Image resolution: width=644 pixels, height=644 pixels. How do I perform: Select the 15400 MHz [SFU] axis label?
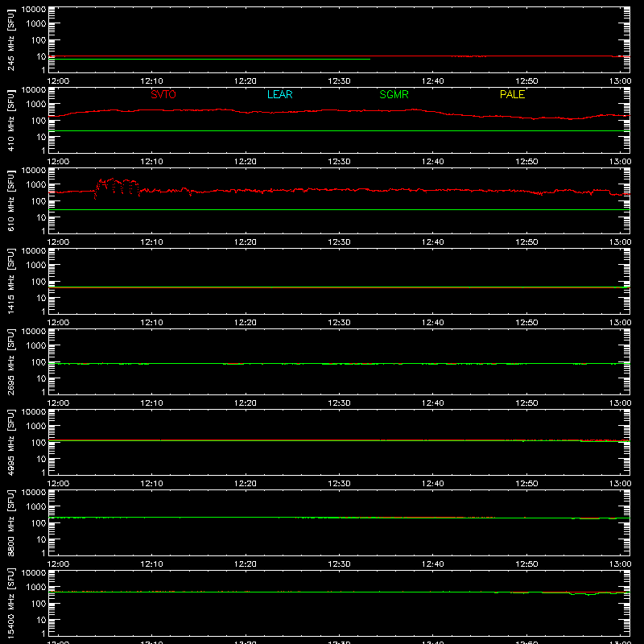tap(10, 603)
